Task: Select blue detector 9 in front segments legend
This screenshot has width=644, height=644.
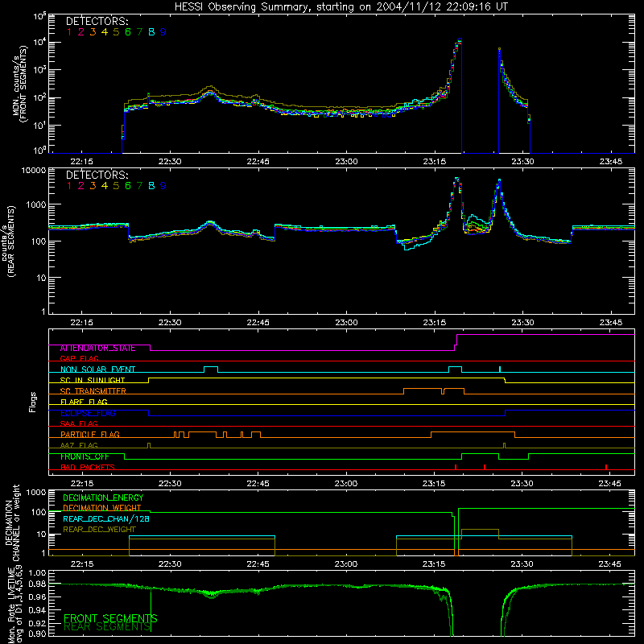Action: click(x=163, y=32)
